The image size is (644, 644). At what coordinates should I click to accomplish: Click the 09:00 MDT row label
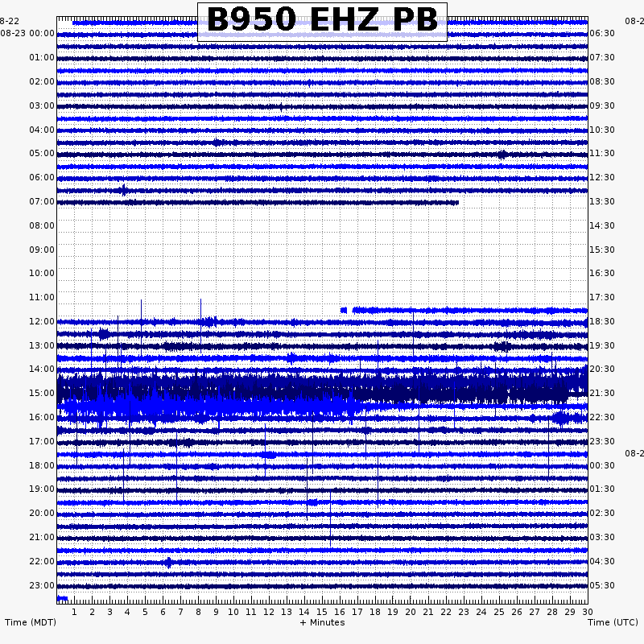[x=42, y=250]
